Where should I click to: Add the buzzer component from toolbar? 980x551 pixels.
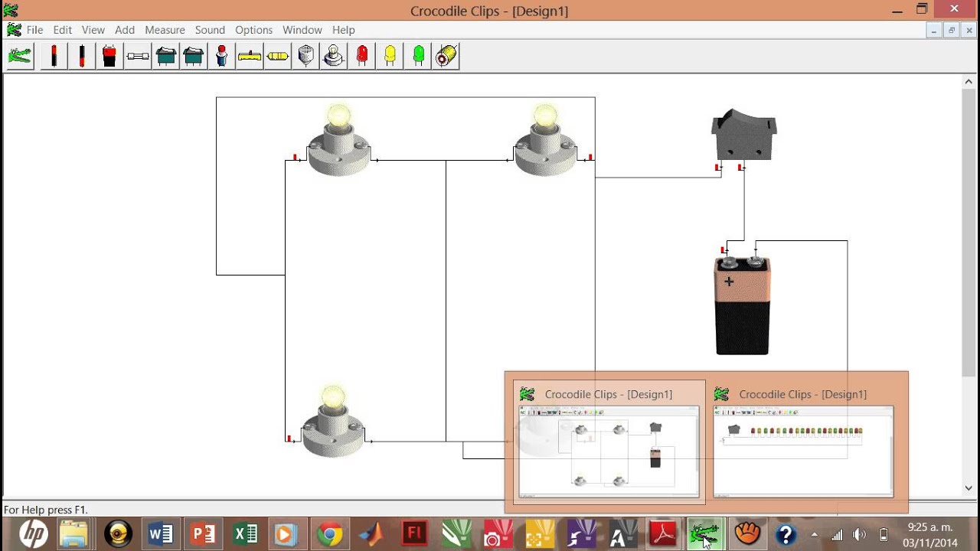tap(305, 56)
